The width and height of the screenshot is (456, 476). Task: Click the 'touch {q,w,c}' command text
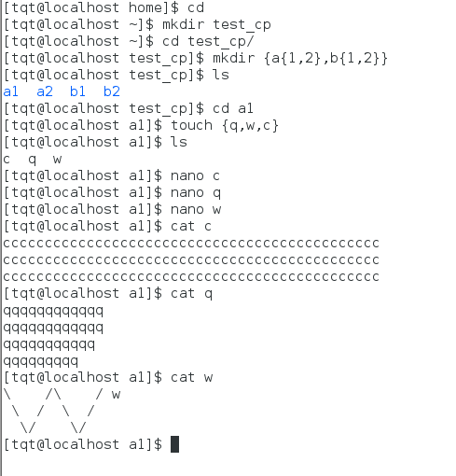pos(225,126)
